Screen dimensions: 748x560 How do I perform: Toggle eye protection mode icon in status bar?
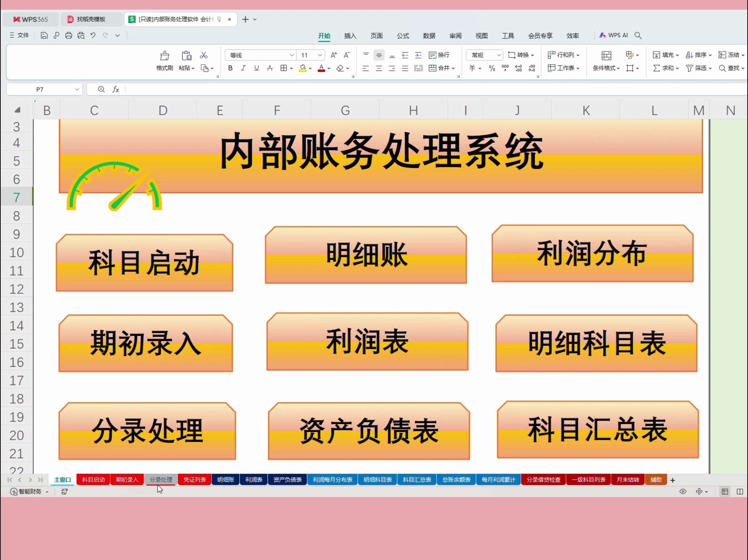click(x=683, y=492)
